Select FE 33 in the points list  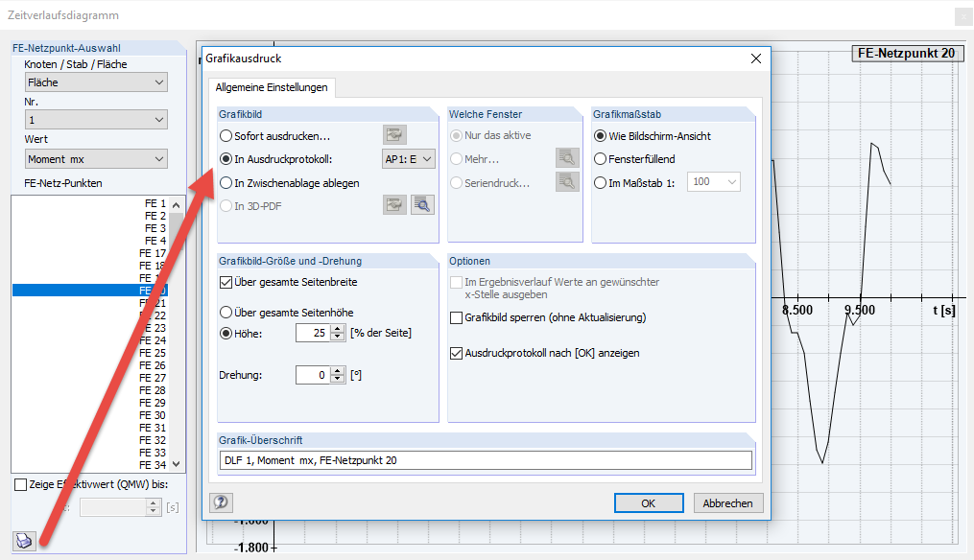pos(90,453)
